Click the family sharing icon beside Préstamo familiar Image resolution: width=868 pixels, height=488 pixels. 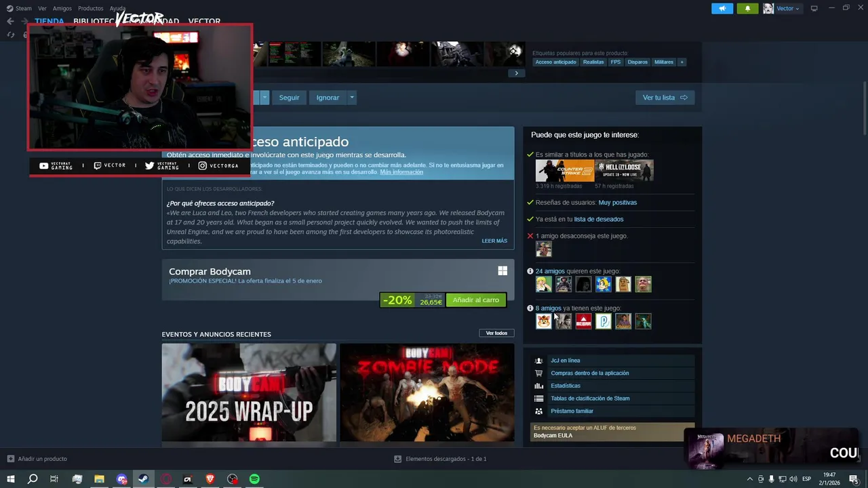click(538, 411)
